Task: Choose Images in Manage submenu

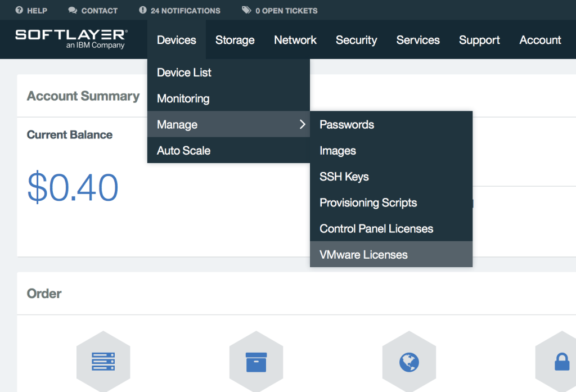Action: pos(391,150)
